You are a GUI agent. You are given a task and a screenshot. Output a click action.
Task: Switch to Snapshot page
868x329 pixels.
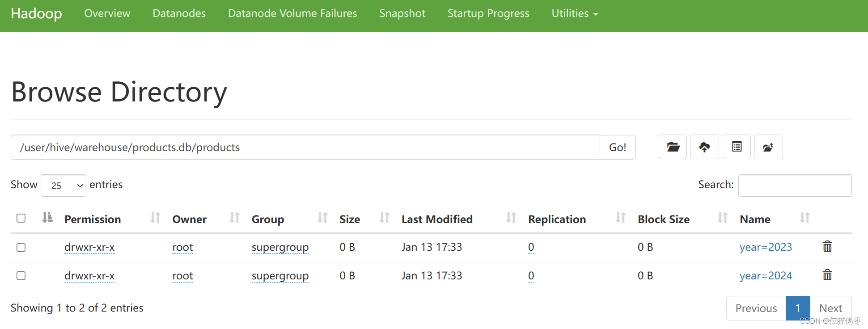[402, 13]
